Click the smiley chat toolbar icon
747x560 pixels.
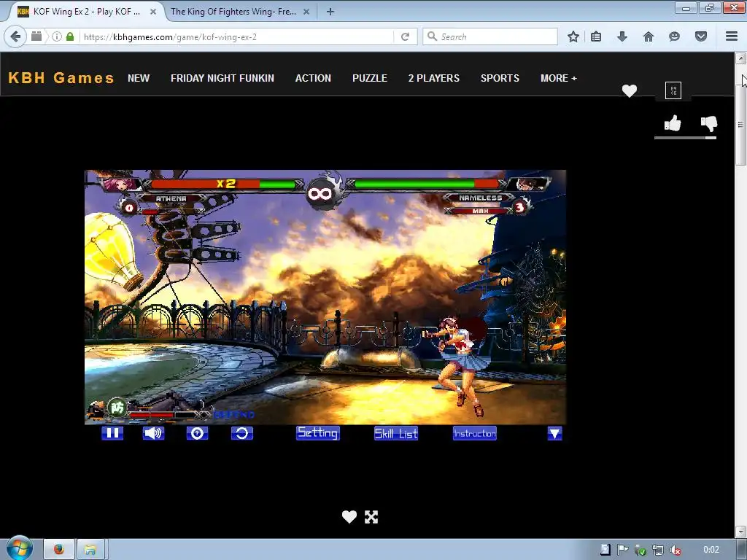[x=674, y=36]
